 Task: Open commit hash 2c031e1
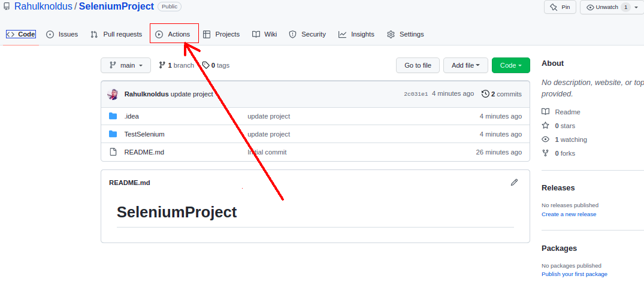pyautogui.click(x=416, y=94)
